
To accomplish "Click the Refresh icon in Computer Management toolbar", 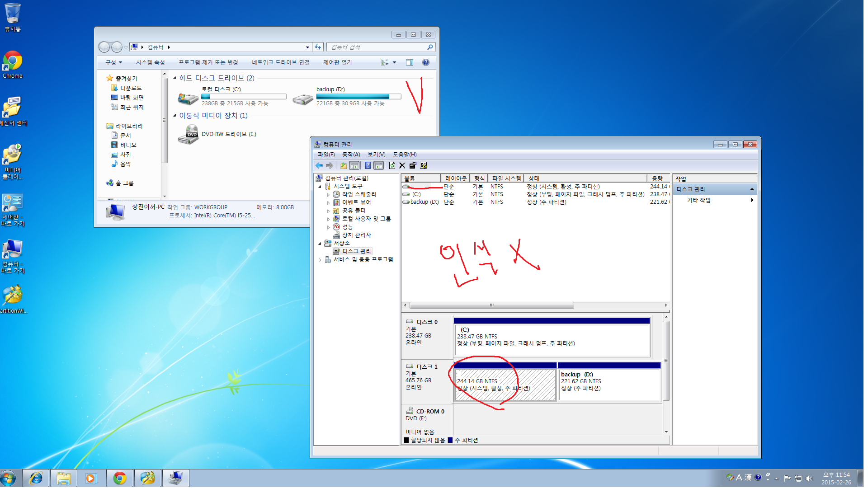I will (x=392, y=165).
